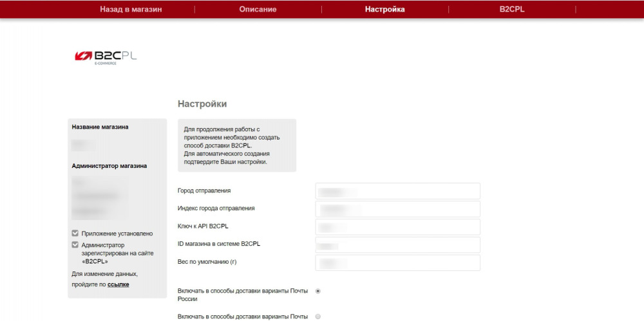Click the 'Настройки' heading
Viewport: 644px width, 321px height.
click(x=202, y=104)
